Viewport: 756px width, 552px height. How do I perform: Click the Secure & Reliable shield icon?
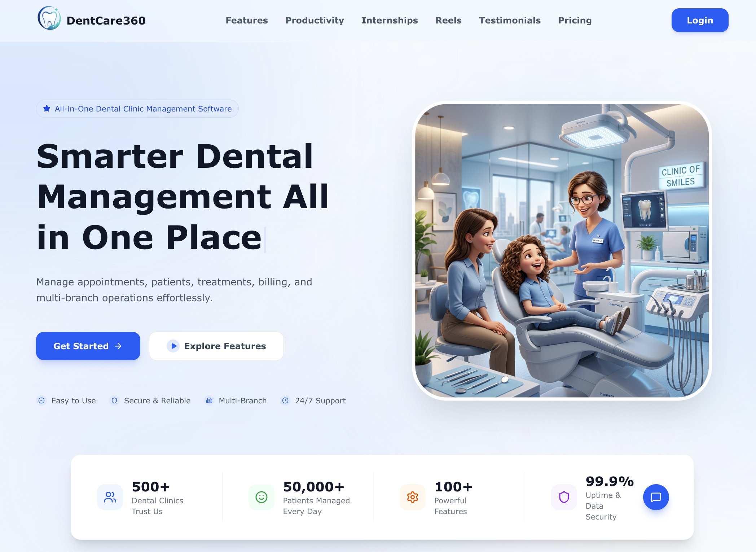click(x=114, y=400)
